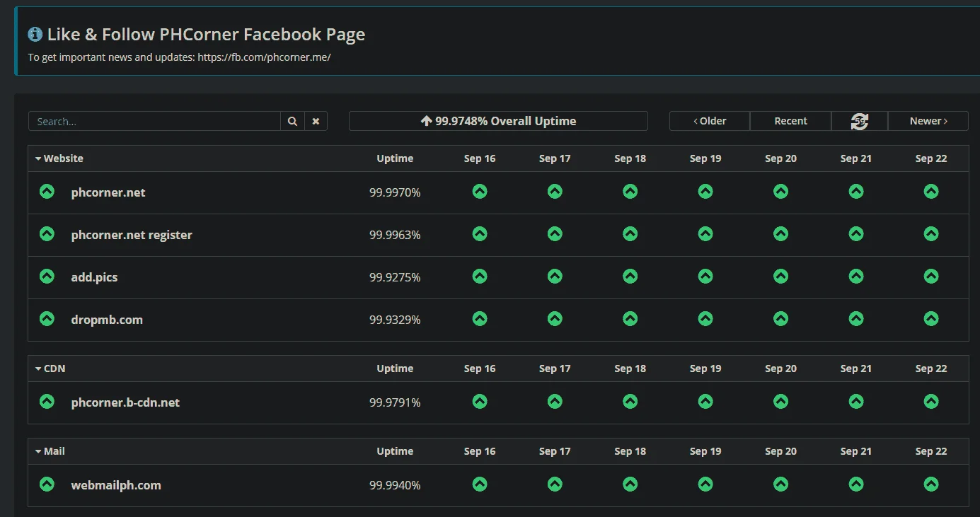Click phcorner.net register Sep 17 status icon

point(555,233)
